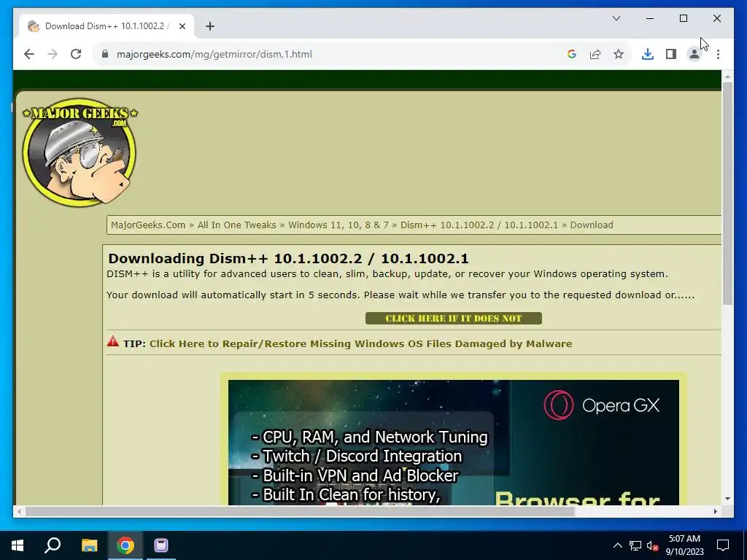Close the Download Dism++ tab

click(x=182, y=26)
